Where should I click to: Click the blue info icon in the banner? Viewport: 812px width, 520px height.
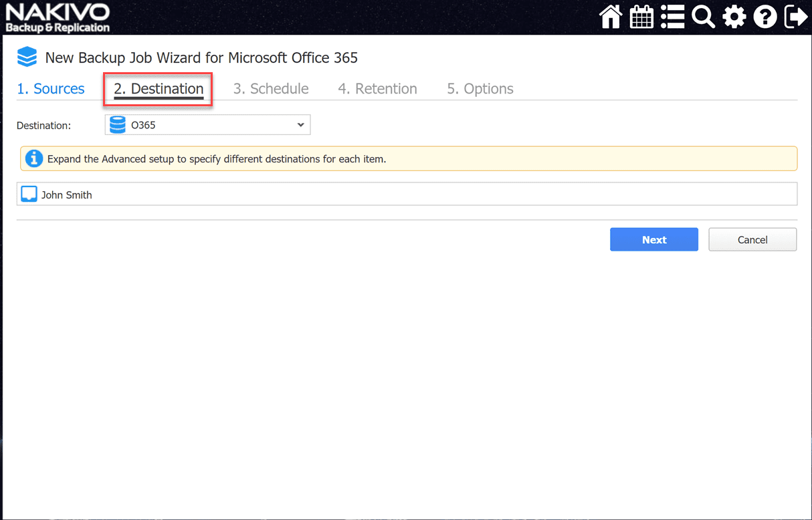pyautogui.click(x=33, y=159)
